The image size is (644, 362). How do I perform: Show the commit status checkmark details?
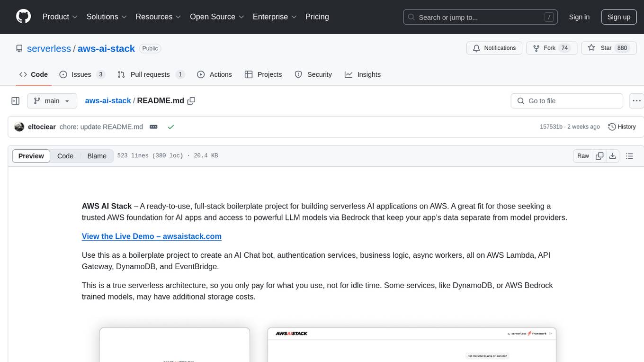pos(171,127)
